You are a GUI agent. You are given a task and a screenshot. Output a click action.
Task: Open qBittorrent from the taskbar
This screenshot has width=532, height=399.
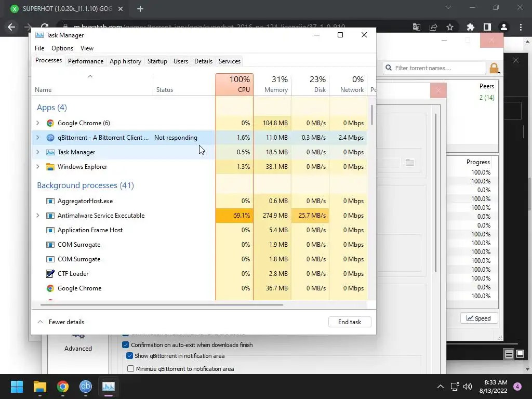pos(86,387)
